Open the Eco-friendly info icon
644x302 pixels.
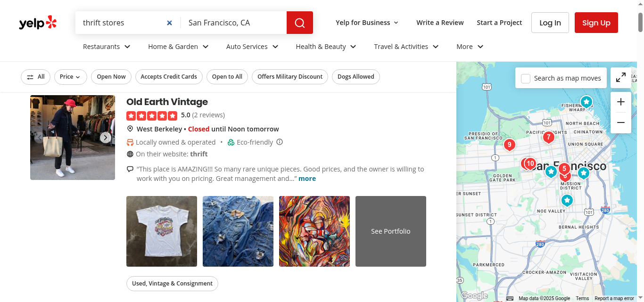[280, 142]
